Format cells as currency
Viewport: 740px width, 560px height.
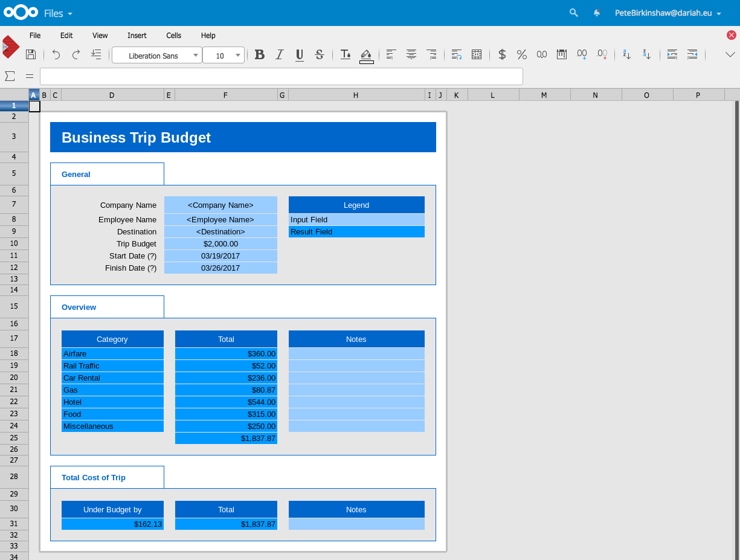[x=502, y=55]
